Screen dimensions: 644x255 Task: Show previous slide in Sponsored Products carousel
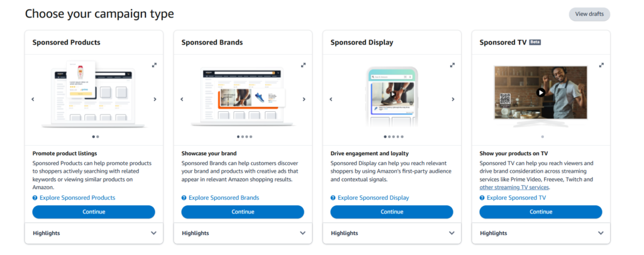[33, 99]
